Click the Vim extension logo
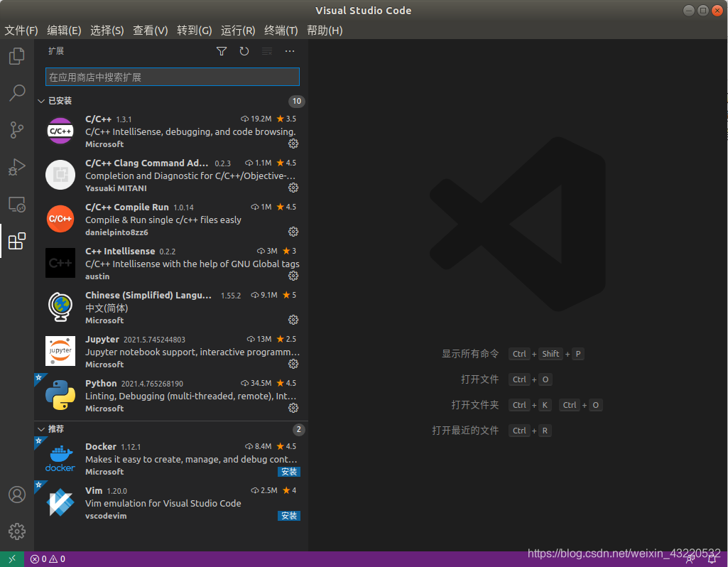Image resolution: width=728 pixels, height=567 pixels. [x=60, y=502]
